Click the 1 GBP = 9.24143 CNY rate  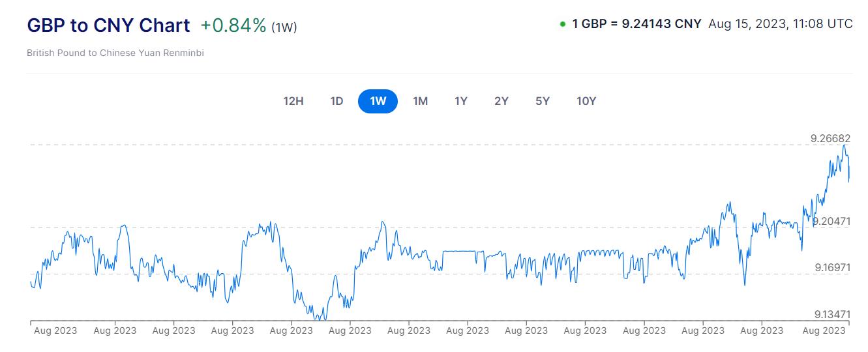636,23
